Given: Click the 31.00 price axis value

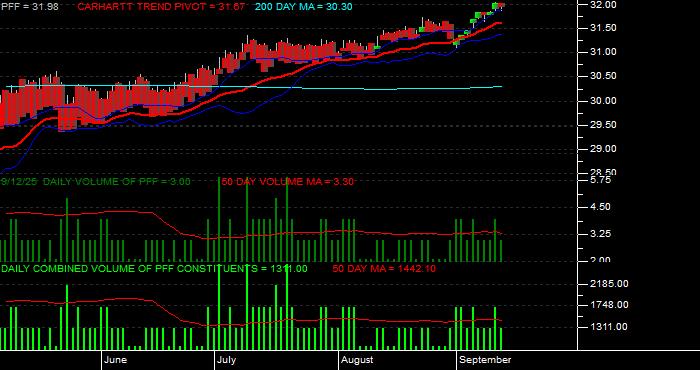Looking at the screenshot, I should [x=604, y=52].
